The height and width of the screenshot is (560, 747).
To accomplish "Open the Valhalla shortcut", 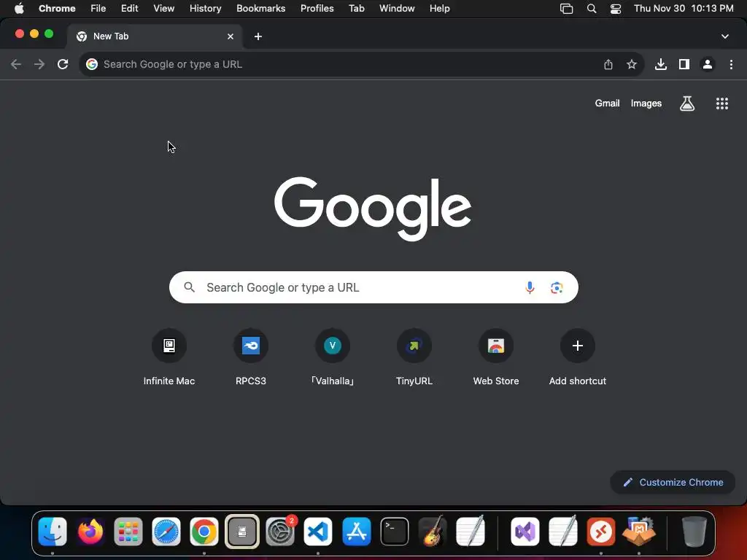I will 333,357.
